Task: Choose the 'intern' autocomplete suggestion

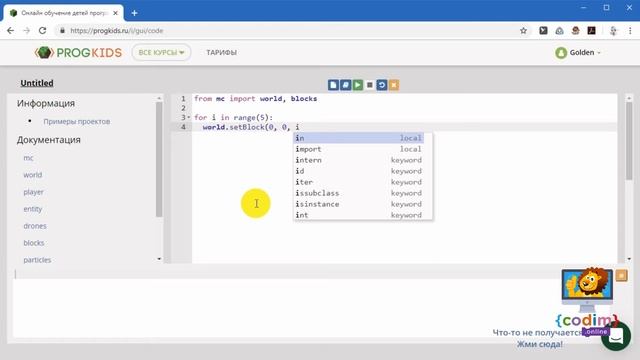Action: coord(359,160)
